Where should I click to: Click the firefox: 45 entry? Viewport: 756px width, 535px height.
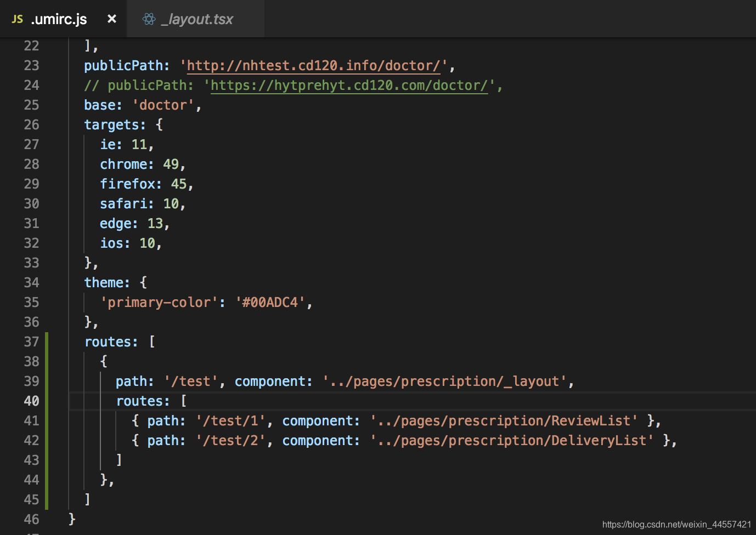pos(146,184)
